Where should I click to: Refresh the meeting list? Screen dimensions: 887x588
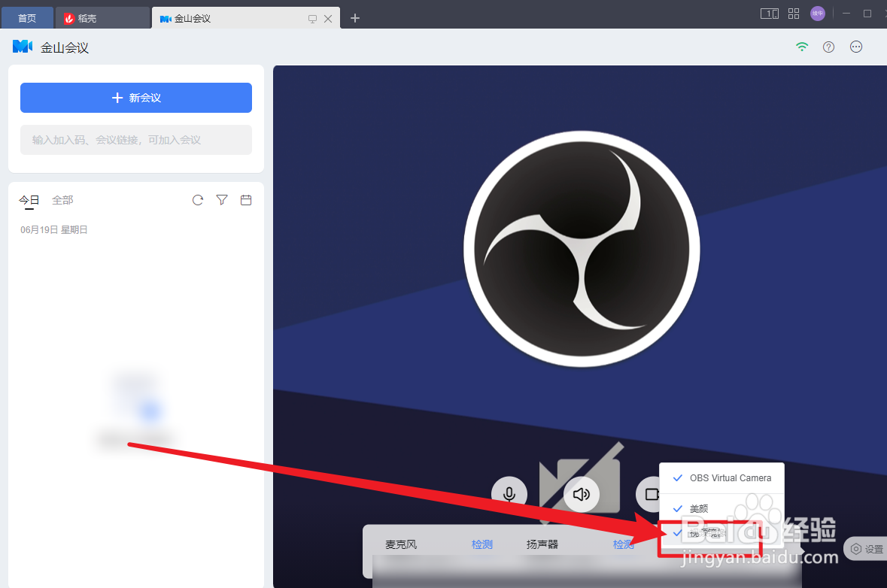197,200
